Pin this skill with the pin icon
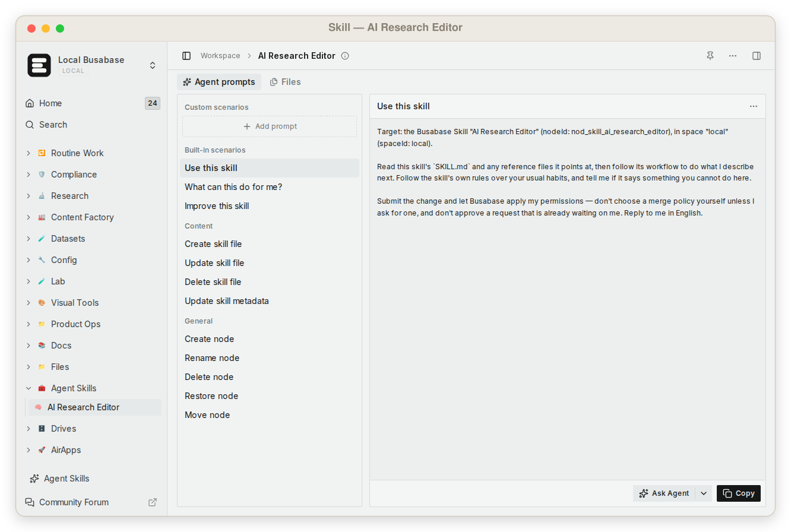791x532 pixels. point(710,56)
